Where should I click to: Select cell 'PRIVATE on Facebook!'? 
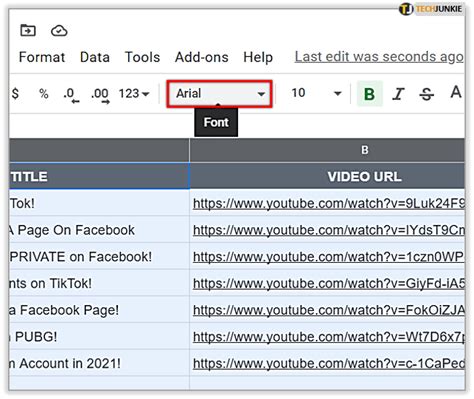(x=99, y=256)
